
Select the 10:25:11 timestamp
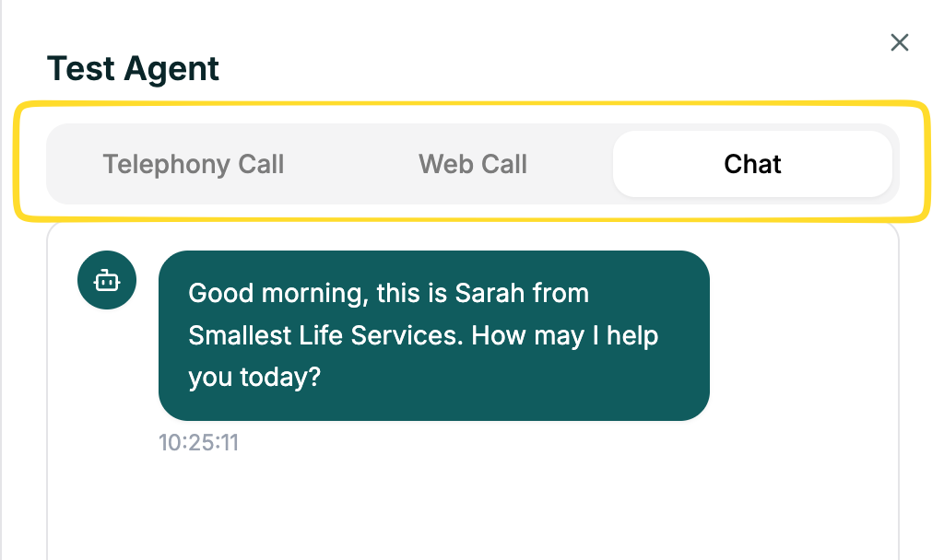(199, 442)
